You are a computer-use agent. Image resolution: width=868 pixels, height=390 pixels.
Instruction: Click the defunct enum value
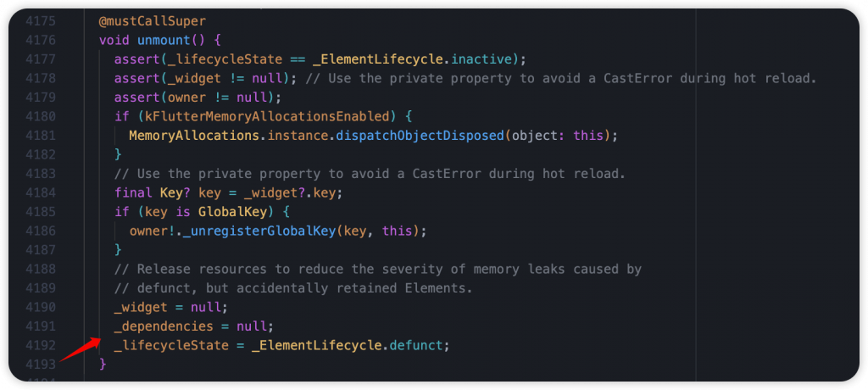coord(416,345)
